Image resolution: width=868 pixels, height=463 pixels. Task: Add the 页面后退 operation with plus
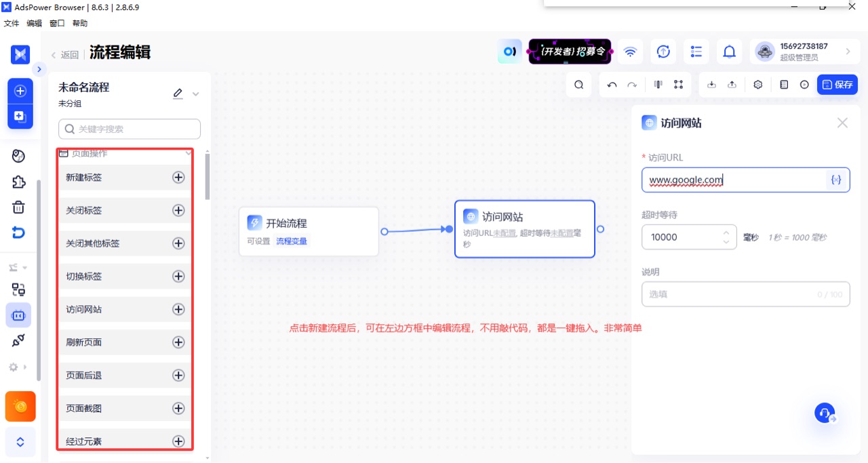178,375
